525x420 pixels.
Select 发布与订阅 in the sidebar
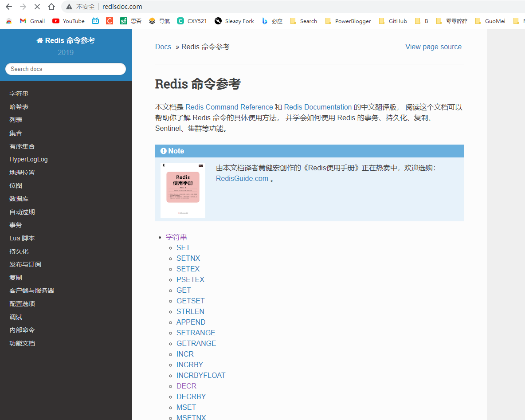pos(25,265)
